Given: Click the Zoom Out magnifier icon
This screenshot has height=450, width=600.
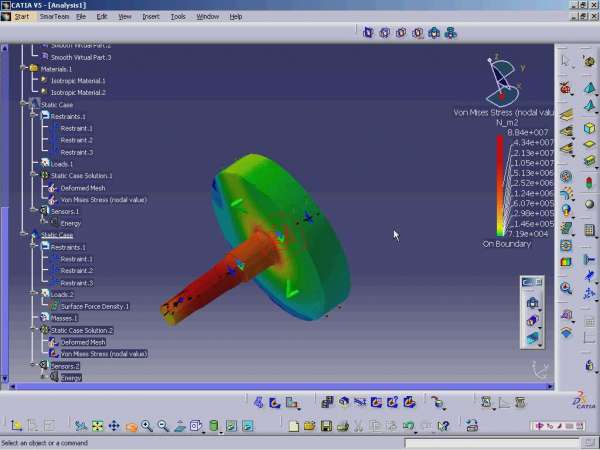Looking at the screenshot, I should point(163,426).
